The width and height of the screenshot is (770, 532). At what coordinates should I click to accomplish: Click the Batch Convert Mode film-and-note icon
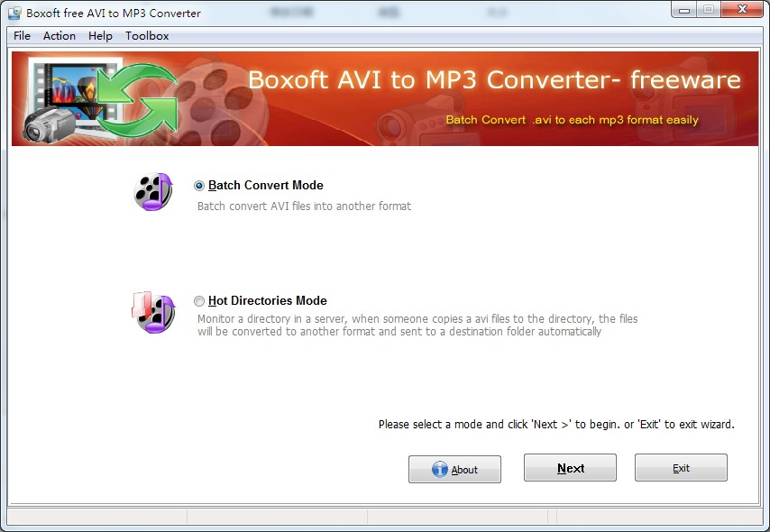153,191
